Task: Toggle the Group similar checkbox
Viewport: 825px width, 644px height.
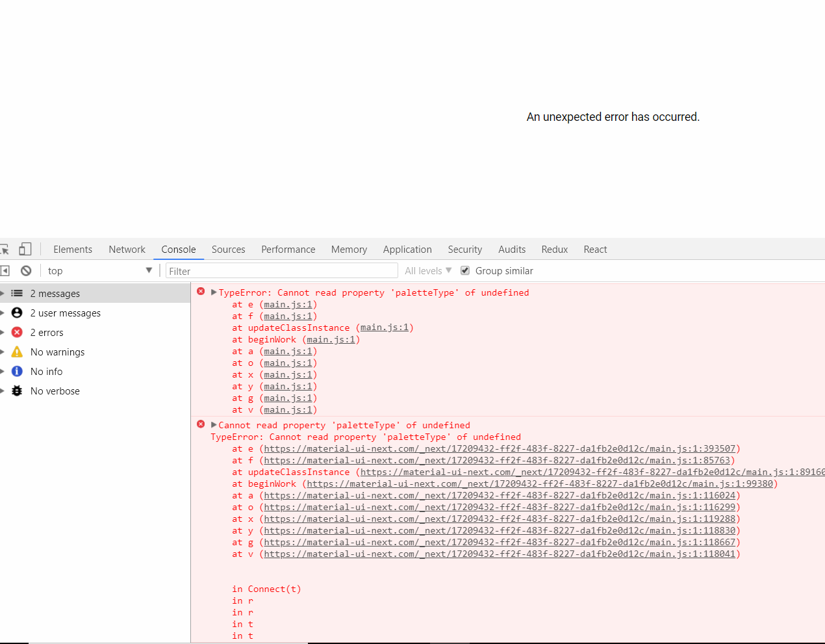Action: coord(465,270)
